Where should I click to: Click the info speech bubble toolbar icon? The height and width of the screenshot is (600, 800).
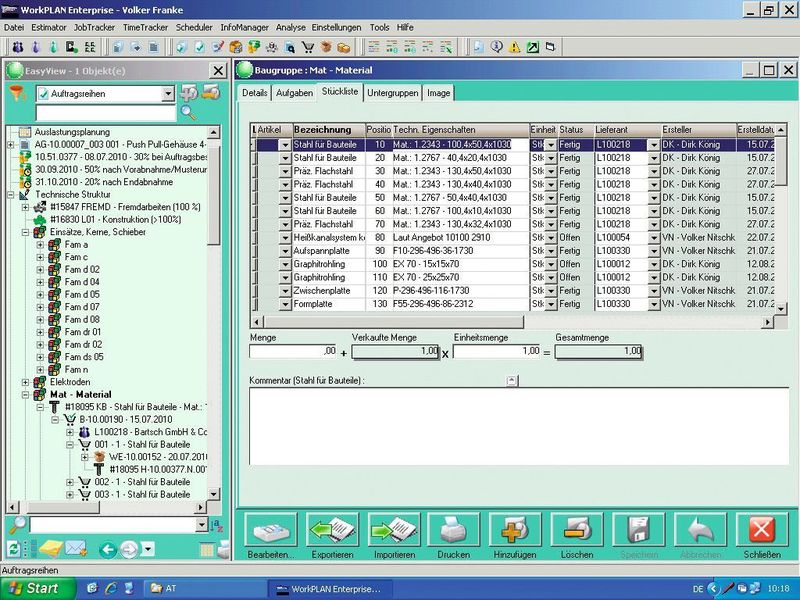(496, 47)
